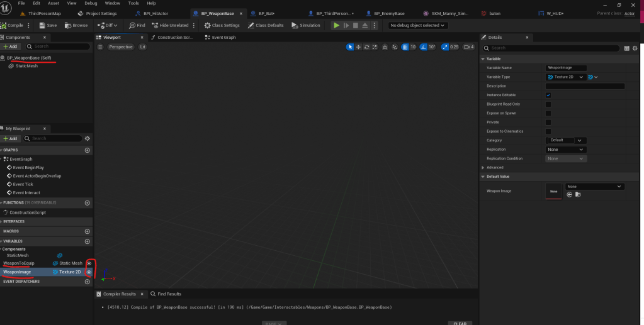Switch to the Event Graph tab
Viewport: 644px width, 325px height.
pos(223,38)
